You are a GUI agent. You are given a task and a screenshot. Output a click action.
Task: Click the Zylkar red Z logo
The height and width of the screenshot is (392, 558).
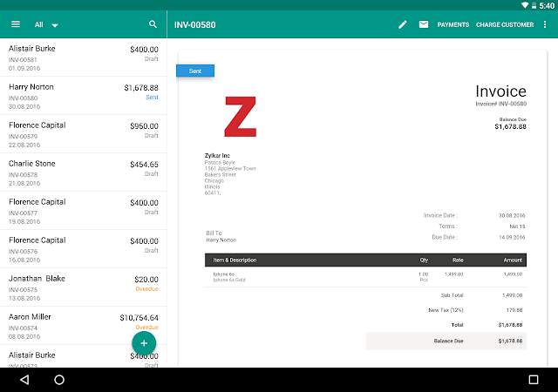click(240, 118)
